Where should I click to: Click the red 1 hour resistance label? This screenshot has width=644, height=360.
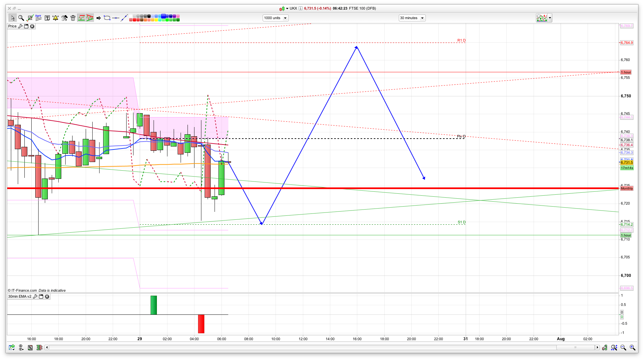626,72
